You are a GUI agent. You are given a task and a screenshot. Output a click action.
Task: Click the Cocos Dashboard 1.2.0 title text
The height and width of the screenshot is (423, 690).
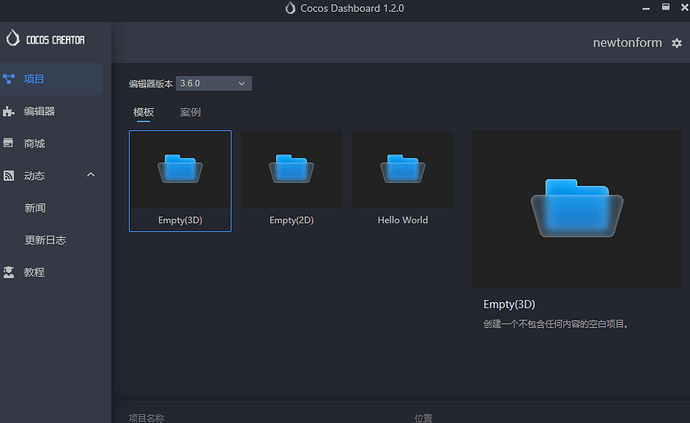pyautogui.click(x=352, y=8)
